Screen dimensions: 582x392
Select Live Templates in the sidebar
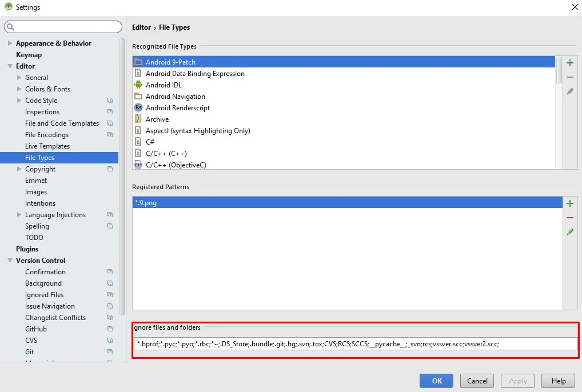click(47, 146)
